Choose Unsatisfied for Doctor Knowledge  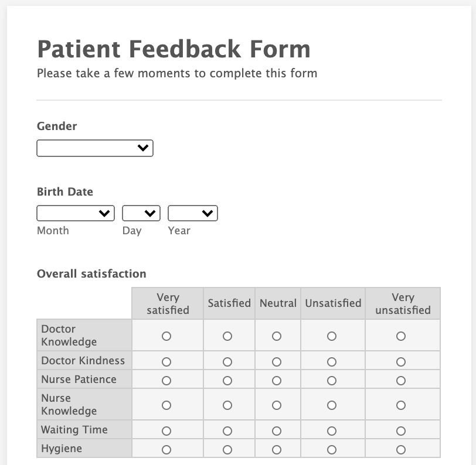(332, 336)
